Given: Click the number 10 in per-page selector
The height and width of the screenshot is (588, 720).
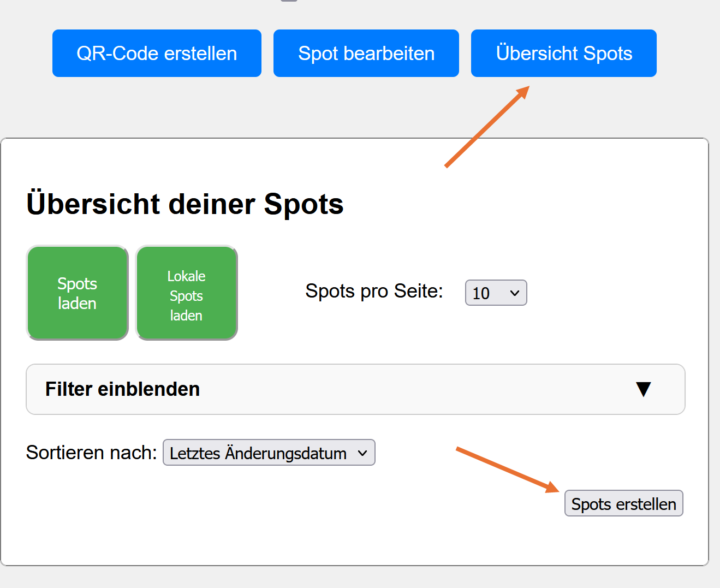Looking at the screenshot, I should tap(481, 293).
